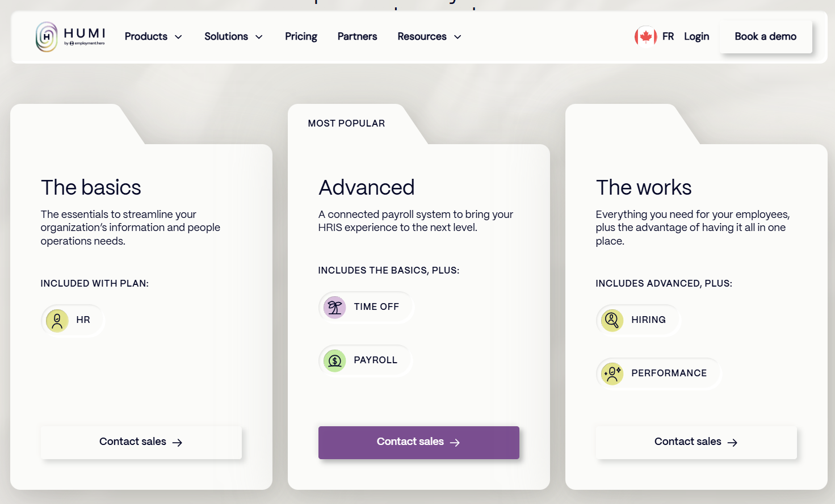The width and height of the screenshot is (835, 504).
Task: Go to the Pricing page
Action: (x=301, y=36)
